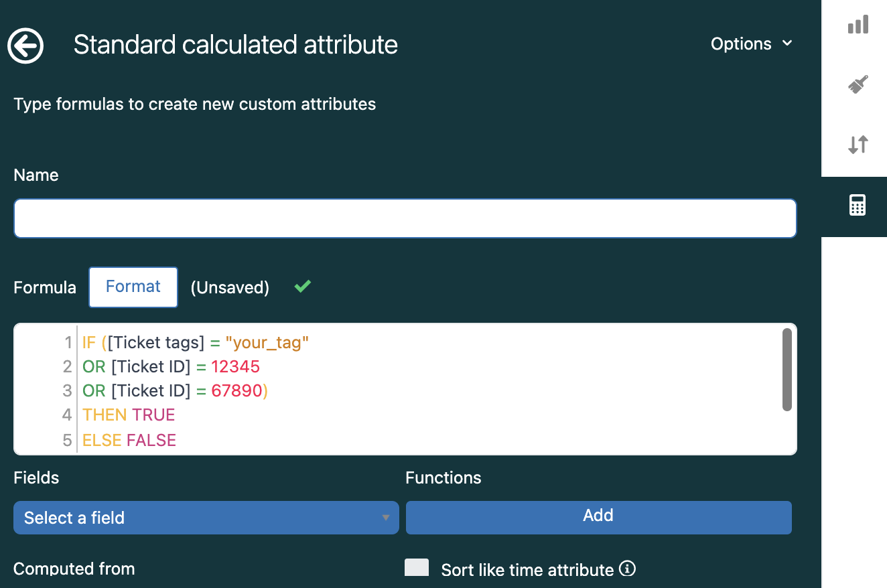Click the back arrow icon
The width and height of the screenshot is (887, 588).
point(25,46)
